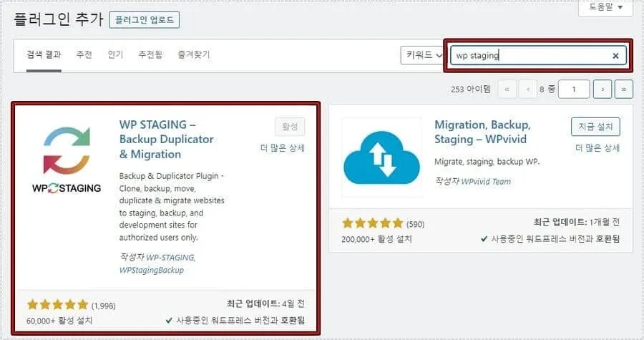Open the 도움말 help dropdown
Screen dimensions: 644x340
(606, 7)
